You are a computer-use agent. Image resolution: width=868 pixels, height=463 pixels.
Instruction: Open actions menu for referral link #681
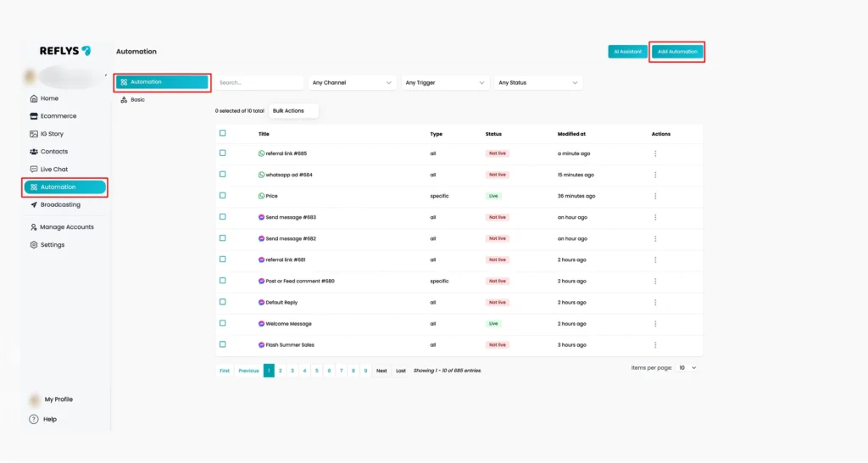[655, 259]
